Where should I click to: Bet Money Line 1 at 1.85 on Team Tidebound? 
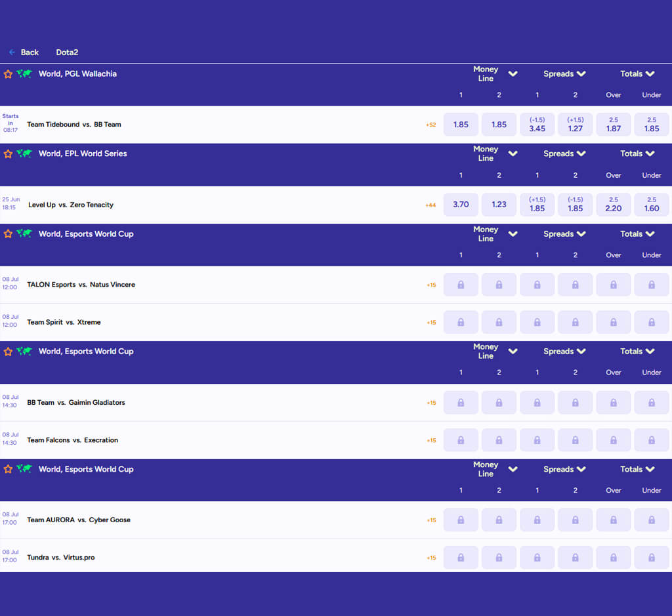pyautogui.click(x=461, y=125)
